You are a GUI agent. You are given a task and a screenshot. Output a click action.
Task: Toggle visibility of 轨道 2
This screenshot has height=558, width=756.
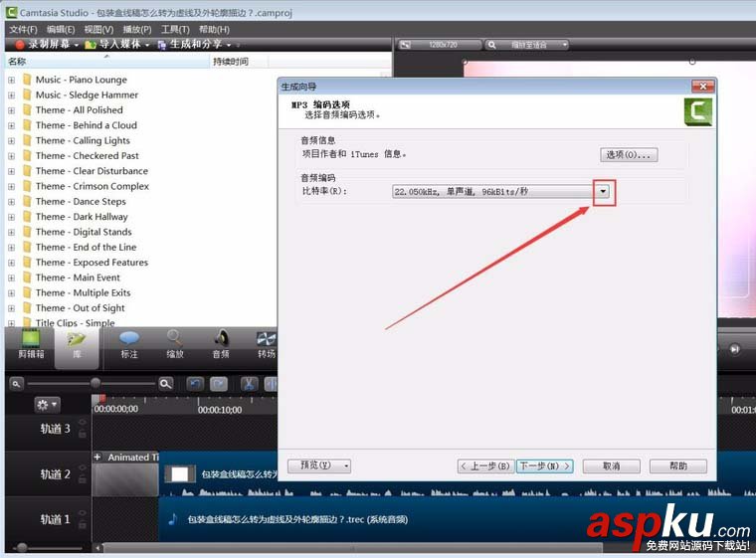coord(83,467)
